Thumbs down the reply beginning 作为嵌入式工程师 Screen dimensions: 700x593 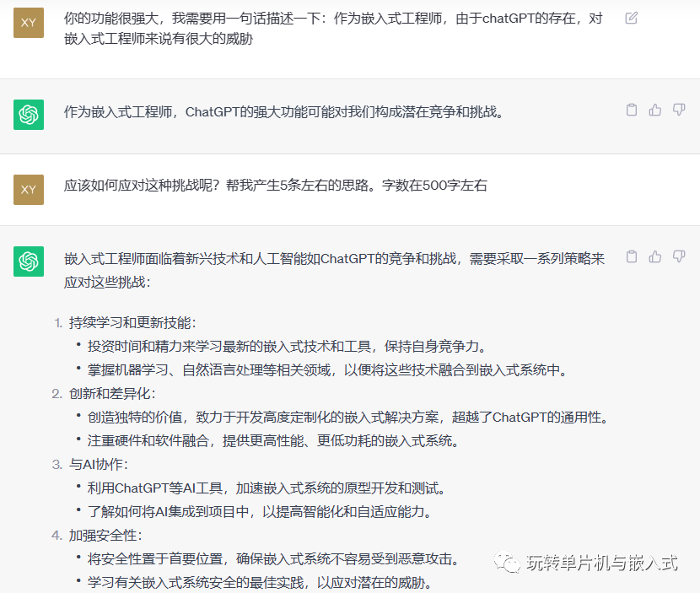pyautogui.click(x=679, y=110)
